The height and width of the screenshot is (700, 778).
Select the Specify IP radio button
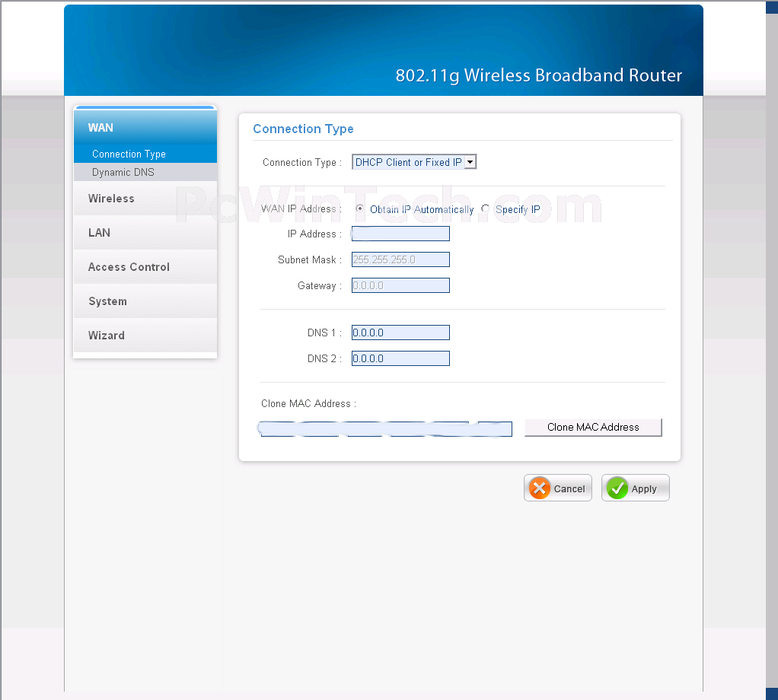[x=485, y=208]
